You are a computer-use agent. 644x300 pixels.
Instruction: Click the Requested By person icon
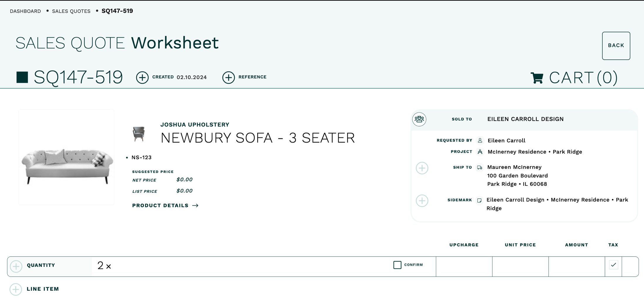[480, 140]
